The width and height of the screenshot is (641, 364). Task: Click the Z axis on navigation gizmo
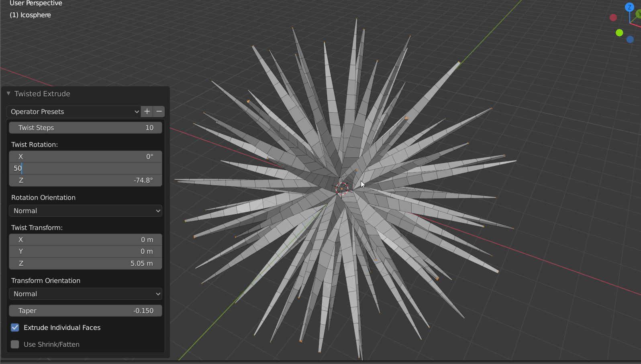click(629, 7)
